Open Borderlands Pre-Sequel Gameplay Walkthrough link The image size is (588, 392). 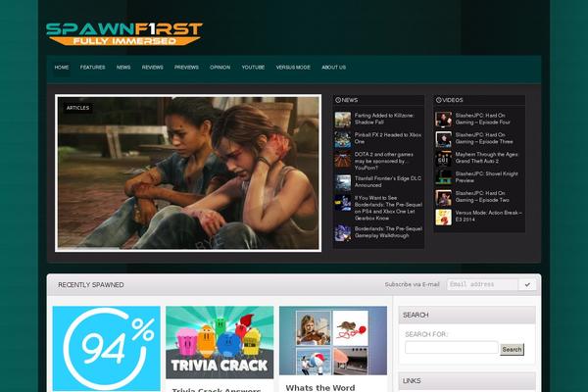click(388, 232)
